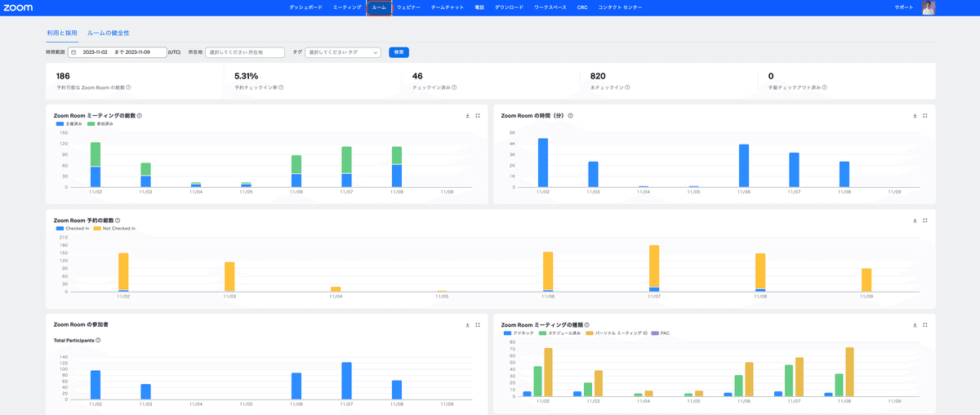
Task: Toggle スケジュール済み legend in meeting types chart
Action: [x=559, y=332]
